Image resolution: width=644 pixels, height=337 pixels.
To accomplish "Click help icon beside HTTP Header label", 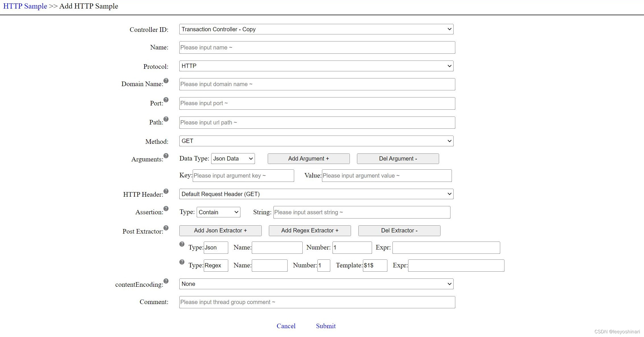I will 166,191.
